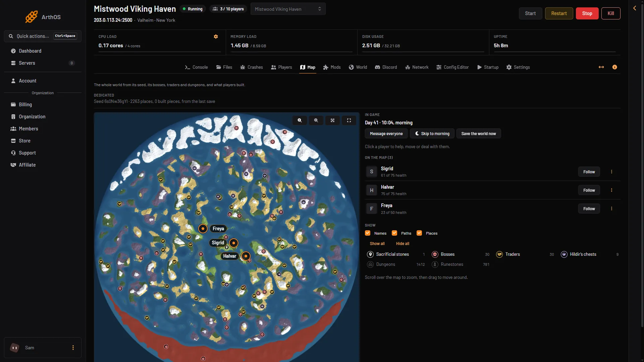Click the red Stop button

click(x=587, y=13)
